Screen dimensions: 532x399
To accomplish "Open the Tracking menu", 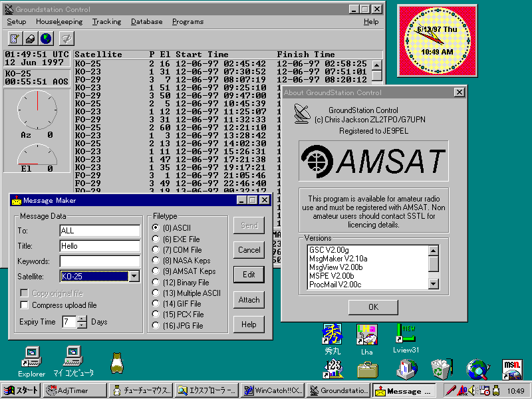I will click(106, 21).
